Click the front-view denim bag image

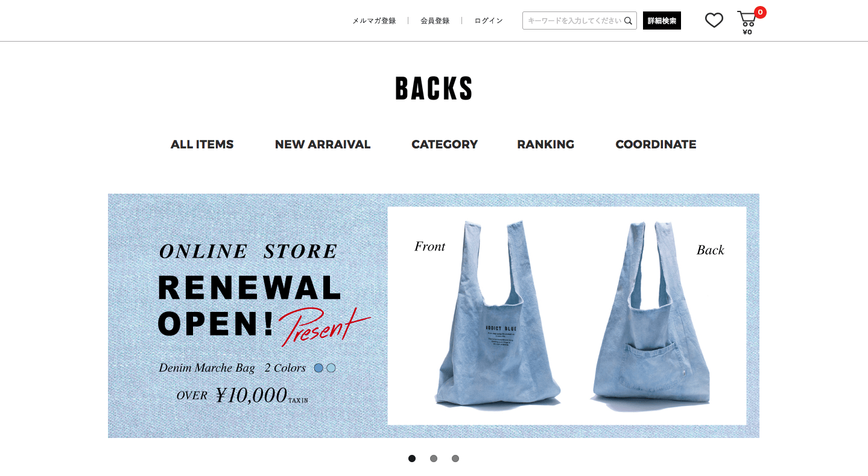point(496,313)
